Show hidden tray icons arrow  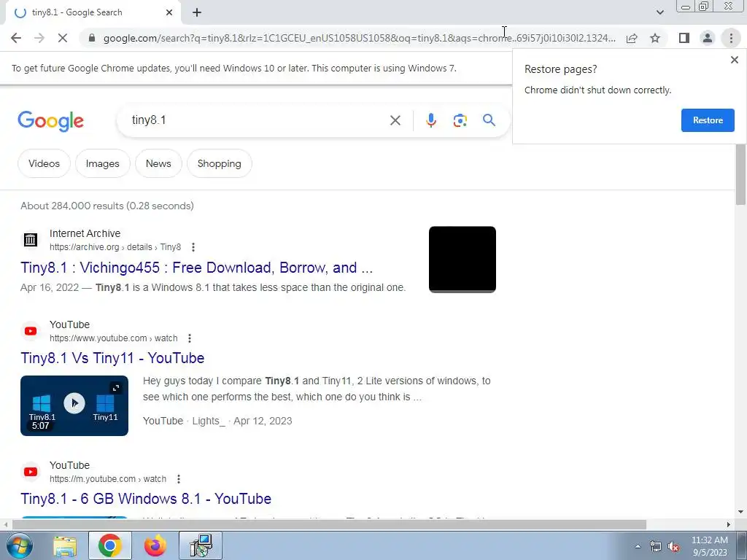point(638,547)
